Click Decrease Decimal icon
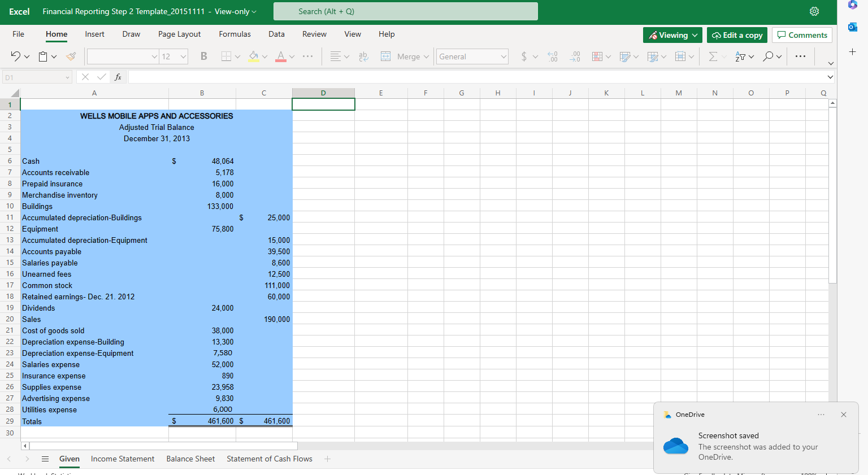 point(553,56)
